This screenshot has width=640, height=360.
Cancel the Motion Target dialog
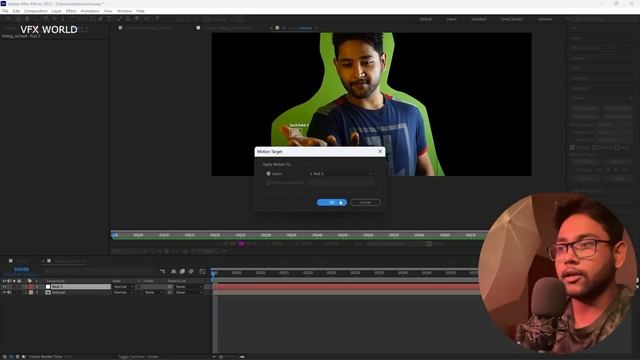365,202
